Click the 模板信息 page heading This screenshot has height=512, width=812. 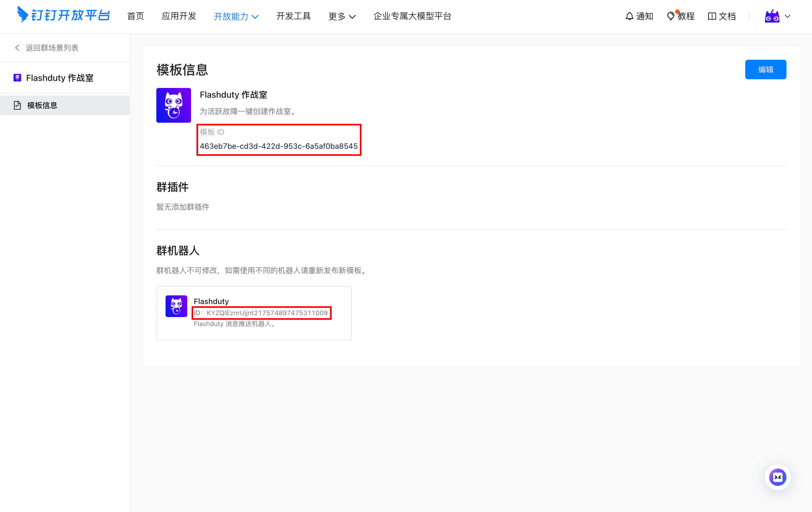point(182,70)
